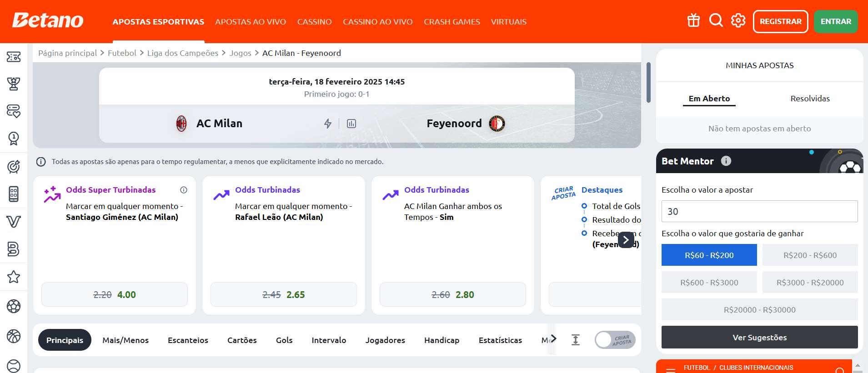Open the Crash Games nav tab

[x=452, y=22]
